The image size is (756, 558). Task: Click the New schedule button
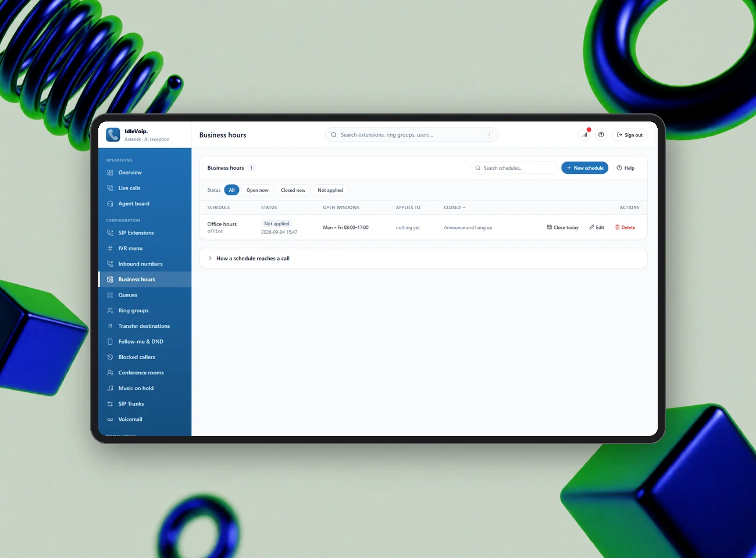(x=584, y=168)
